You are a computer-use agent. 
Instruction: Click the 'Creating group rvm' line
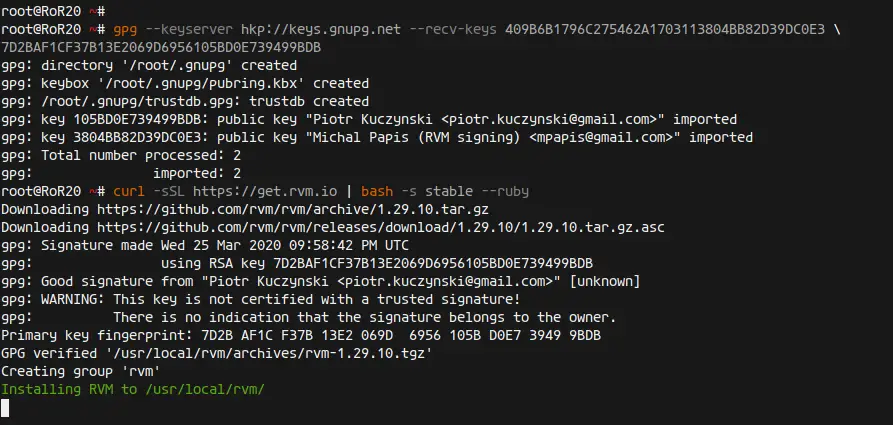[81, 371]
